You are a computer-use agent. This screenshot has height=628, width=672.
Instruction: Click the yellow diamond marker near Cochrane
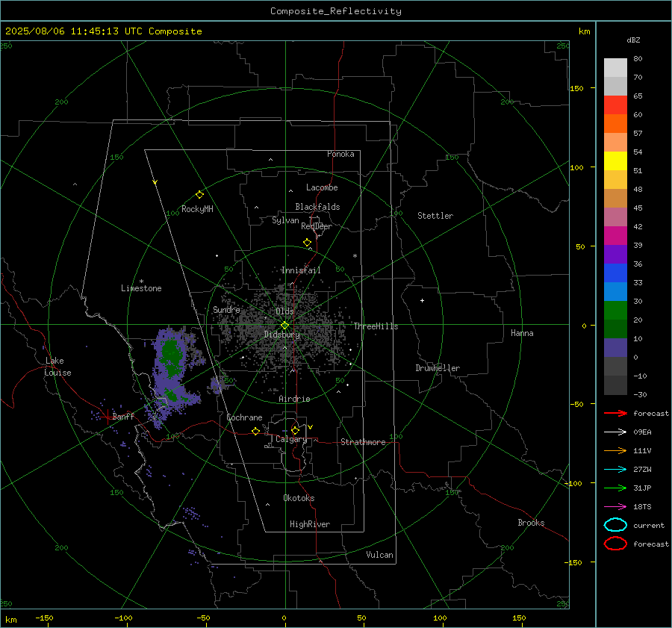[x=255, y=431]
